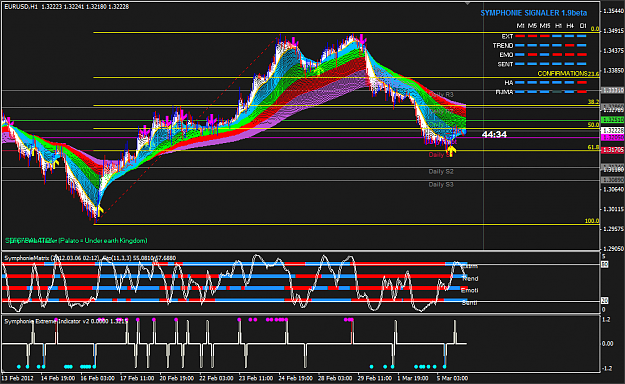Viewport: 625px width, 384px height.
Task: Click the RJMA confirmation label
Action: click(504, 92)
